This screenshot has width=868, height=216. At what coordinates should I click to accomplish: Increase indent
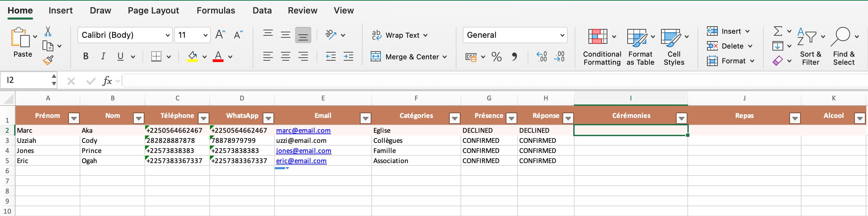tap(348, 56)
